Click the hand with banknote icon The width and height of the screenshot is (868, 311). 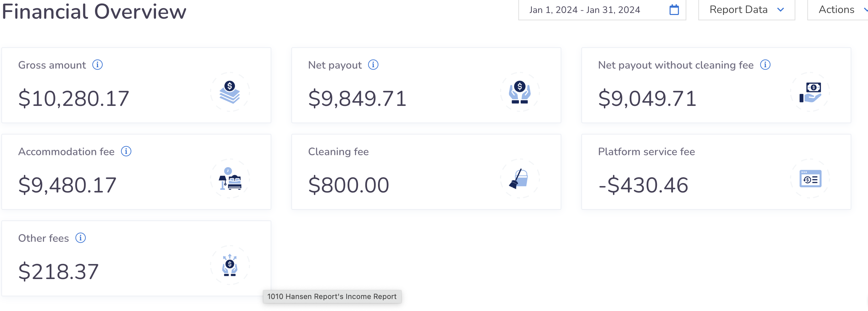click(x=810, y=92)
